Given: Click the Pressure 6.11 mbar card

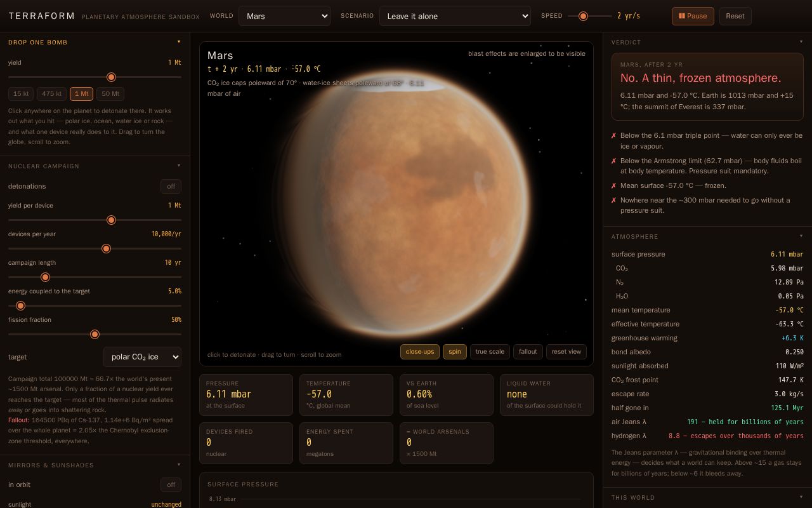Looking at the screenshot, I should (246, 395).
